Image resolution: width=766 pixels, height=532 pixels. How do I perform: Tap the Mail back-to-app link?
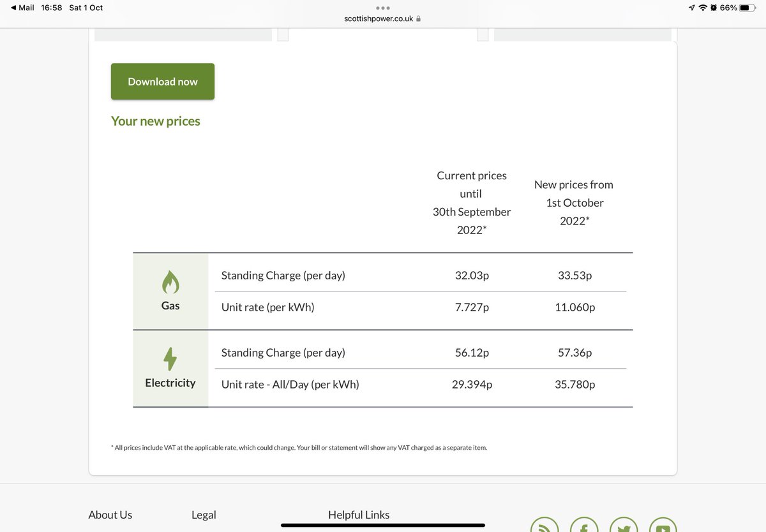coord(22,8)
